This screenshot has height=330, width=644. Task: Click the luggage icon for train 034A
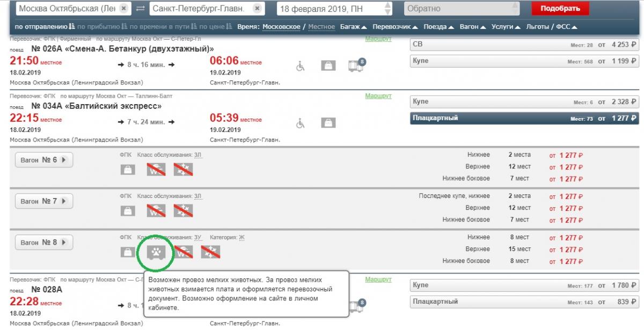tap(328, 123)
